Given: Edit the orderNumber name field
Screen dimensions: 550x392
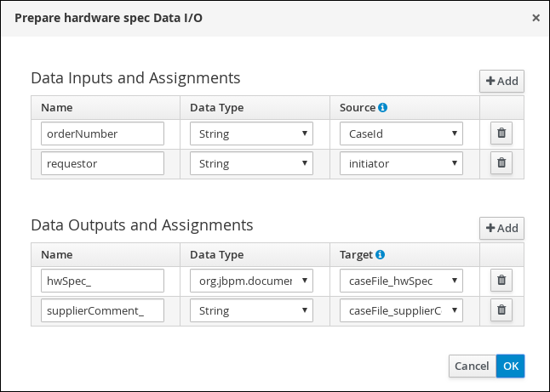Looking at the screenshot, I should click(102, 134).
